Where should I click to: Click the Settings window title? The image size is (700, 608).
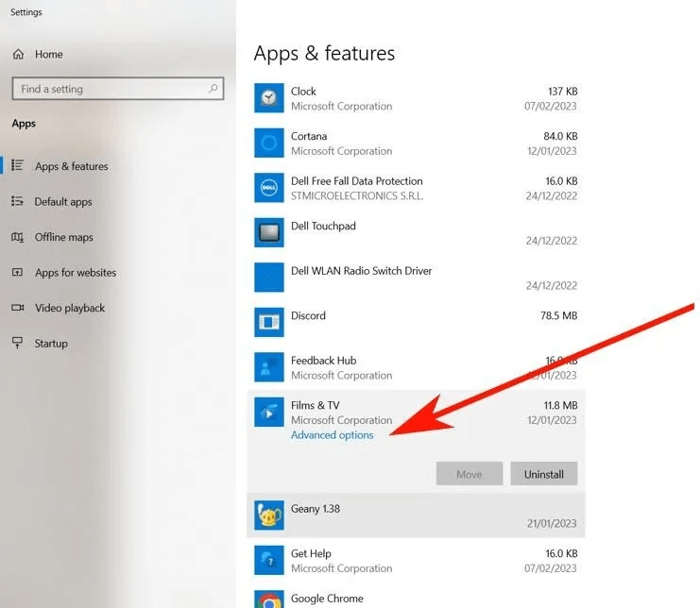coord(26,12)
